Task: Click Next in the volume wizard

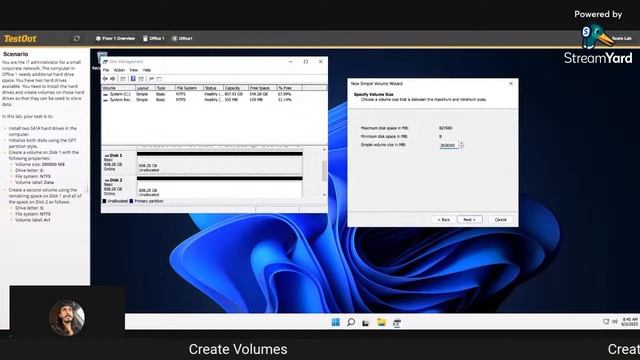Action: click(x=469, y=220)
